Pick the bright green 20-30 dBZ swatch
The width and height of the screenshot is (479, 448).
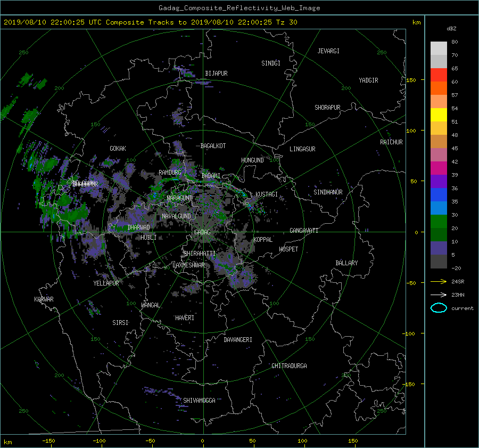(x=439, y=221)
